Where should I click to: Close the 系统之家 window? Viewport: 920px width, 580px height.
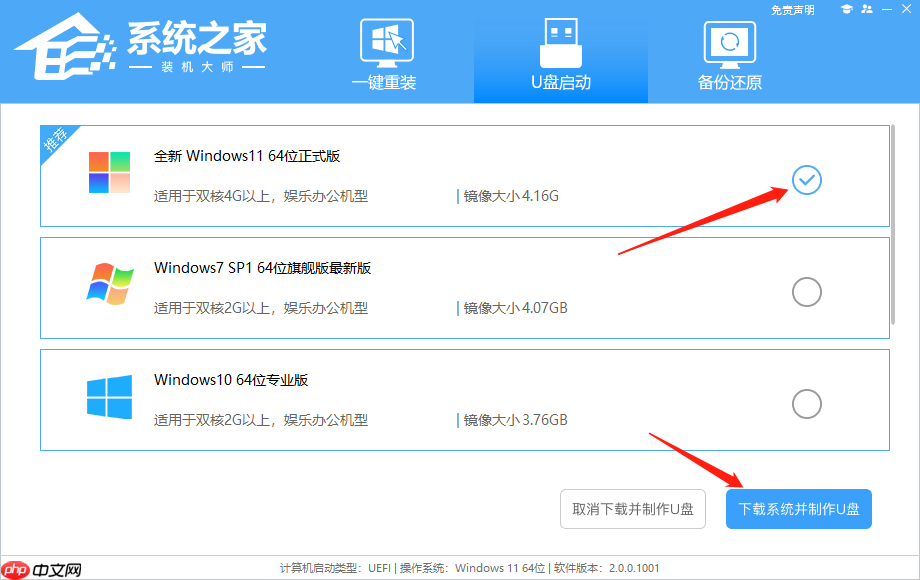[x=907, y=9]
